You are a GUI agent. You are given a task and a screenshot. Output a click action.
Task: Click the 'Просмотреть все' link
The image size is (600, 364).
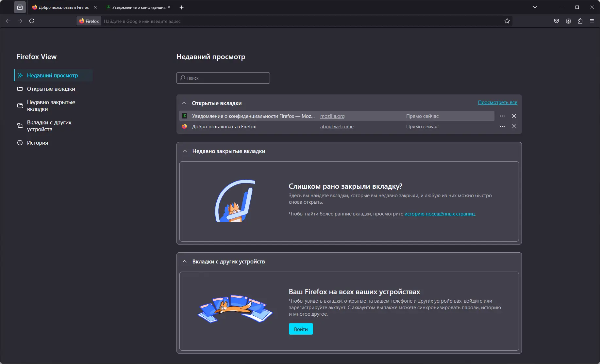tap(498, 103)
